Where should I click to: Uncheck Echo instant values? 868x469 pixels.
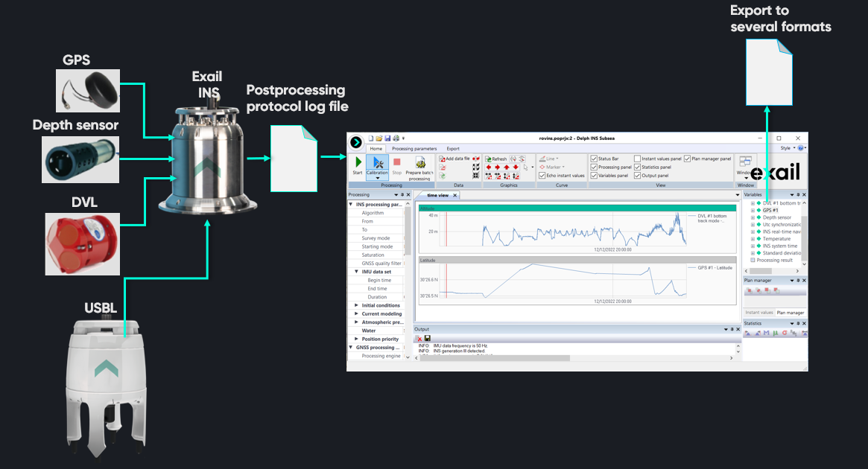coord(542,176)
